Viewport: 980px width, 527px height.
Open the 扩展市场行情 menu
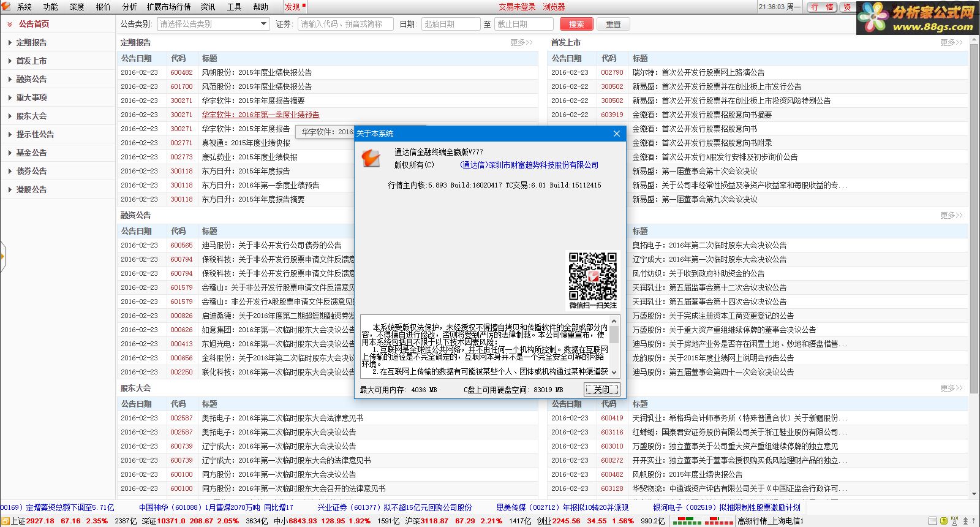[168, 7]
